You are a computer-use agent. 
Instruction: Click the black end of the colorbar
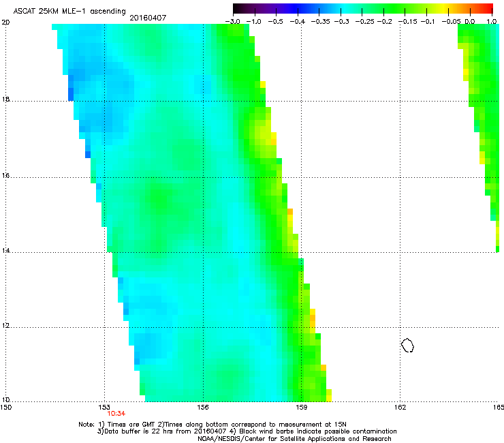238,8
